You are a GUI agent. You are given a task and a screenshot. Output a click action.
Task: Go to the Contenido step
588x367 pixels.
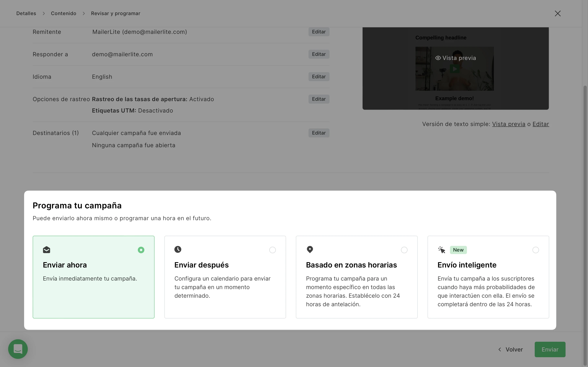pos(63,14)
